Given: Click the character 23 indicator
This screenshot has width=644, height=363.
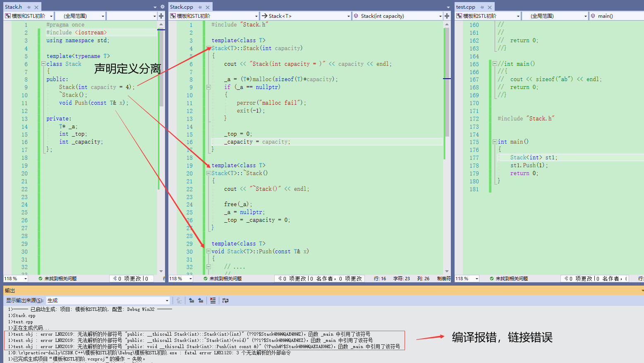Looking at the screenshot, I should [401, 279].
